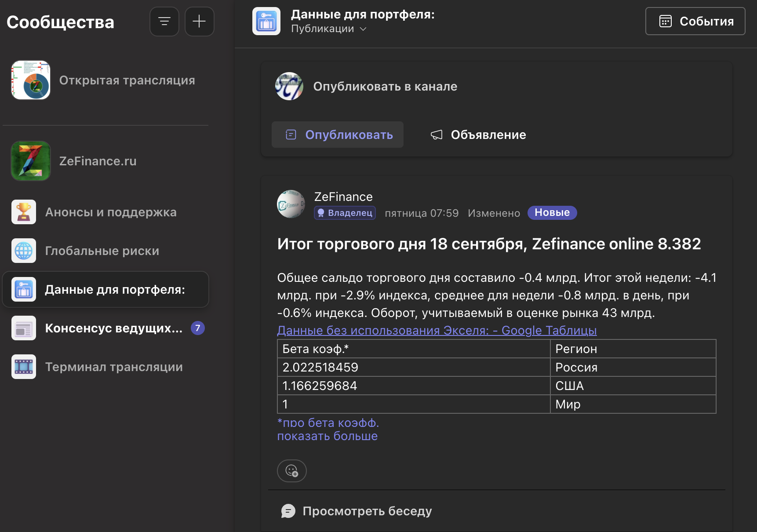
Task: Click user avatar beside Опубликовать в канале
Action: (x=289, y=86)
